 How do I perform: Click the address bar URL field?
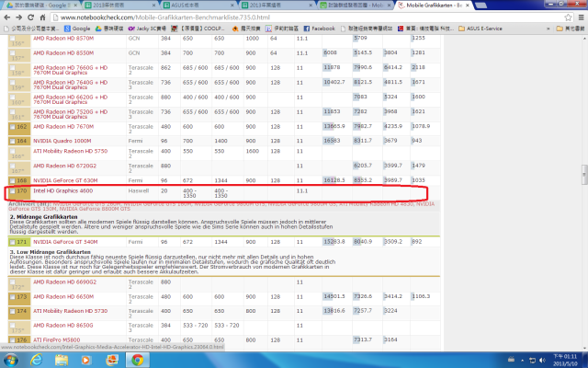point(306,17)
